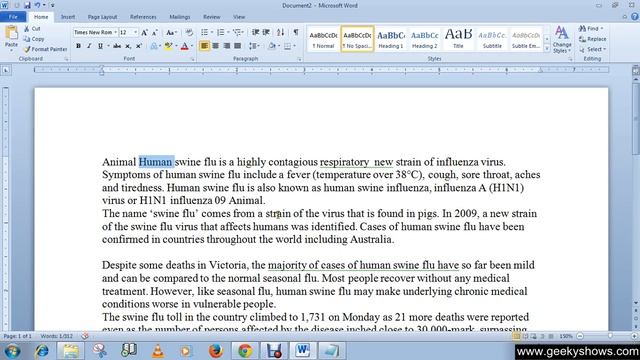
Task: Toggle Bold formatting
Action: tap(78, 46)
